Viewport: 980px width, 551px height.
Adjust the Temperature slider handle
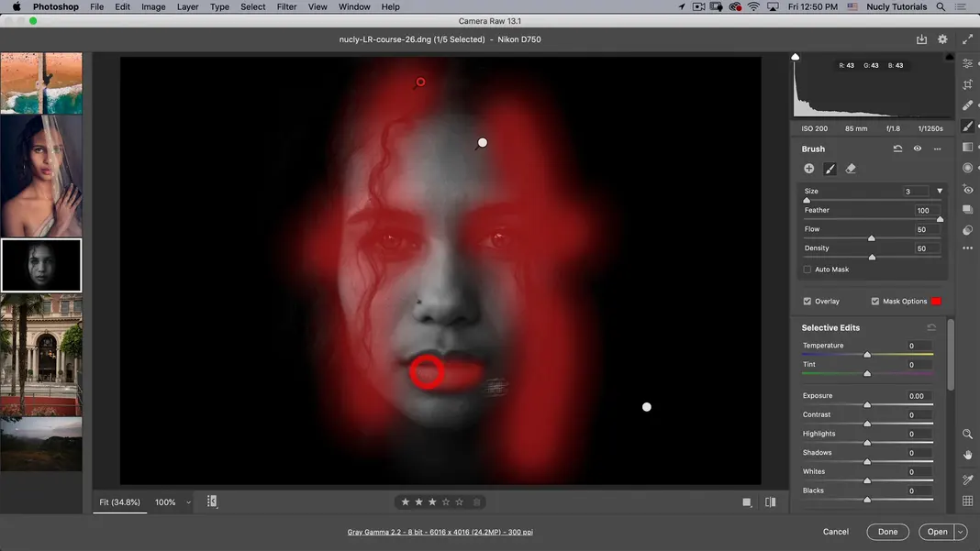867,355
